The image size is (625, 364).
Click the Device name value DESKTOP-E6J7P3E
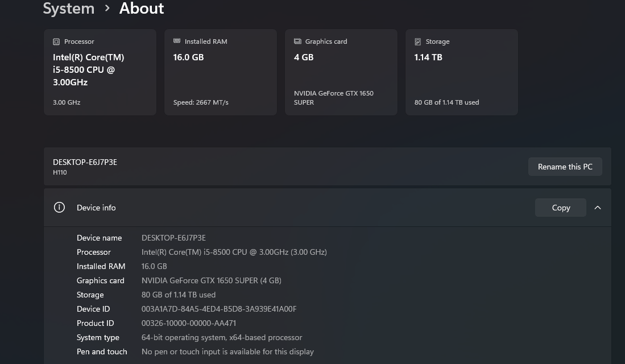coord(173,238)
